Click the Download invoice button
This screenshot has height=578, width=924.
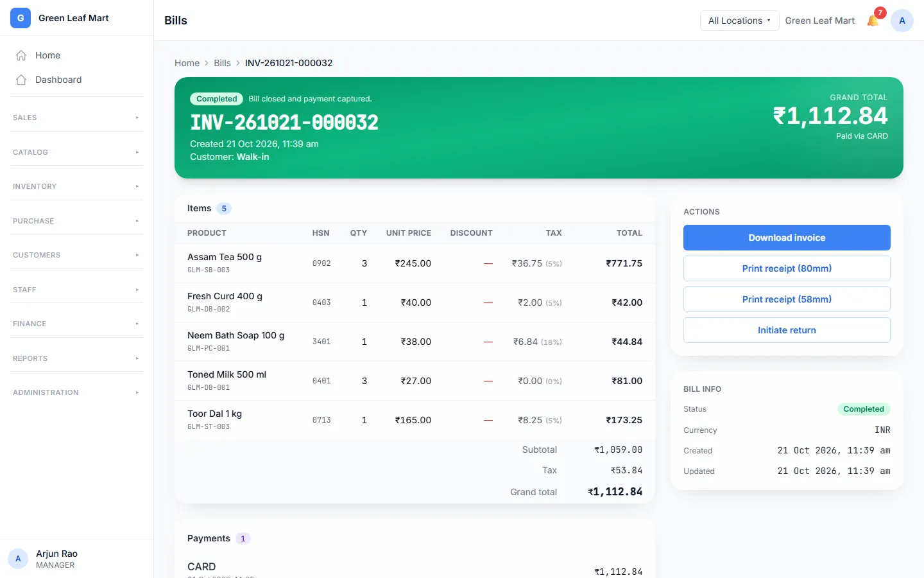[x=787, y=238]
